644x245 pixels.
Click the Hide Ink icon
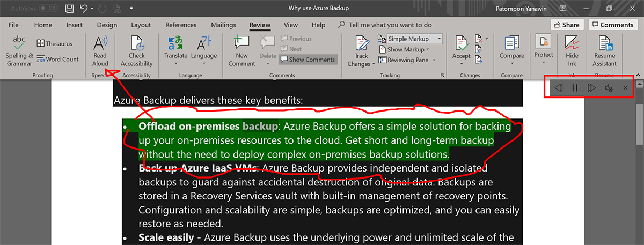click(572, 51)
